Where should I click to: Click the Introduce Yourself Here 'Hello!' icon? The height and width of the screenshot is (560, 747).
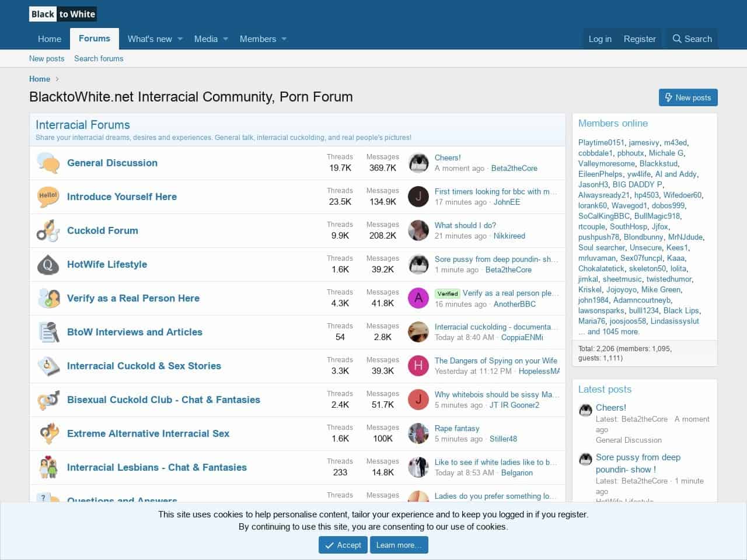pos(48,197)
